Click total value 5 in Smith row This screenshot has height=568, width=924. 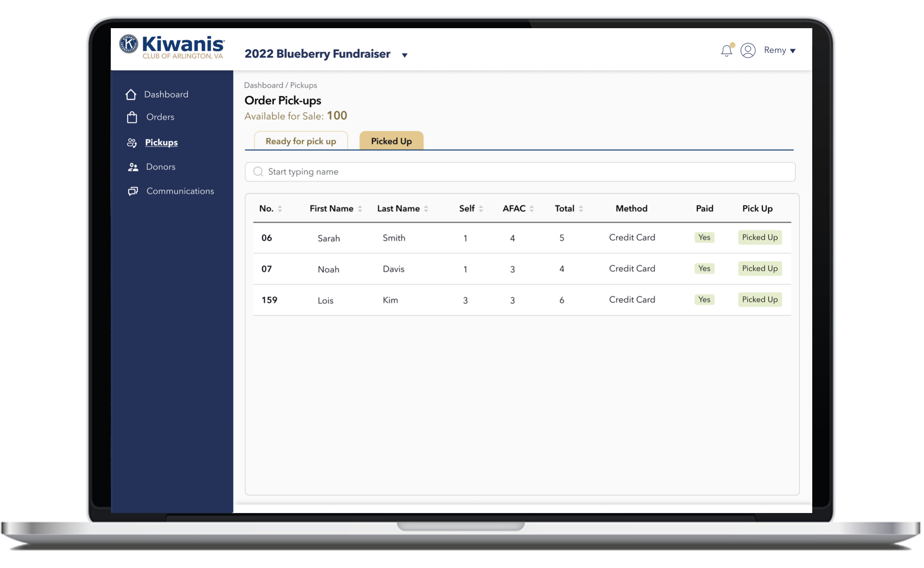tap(562, 238)
